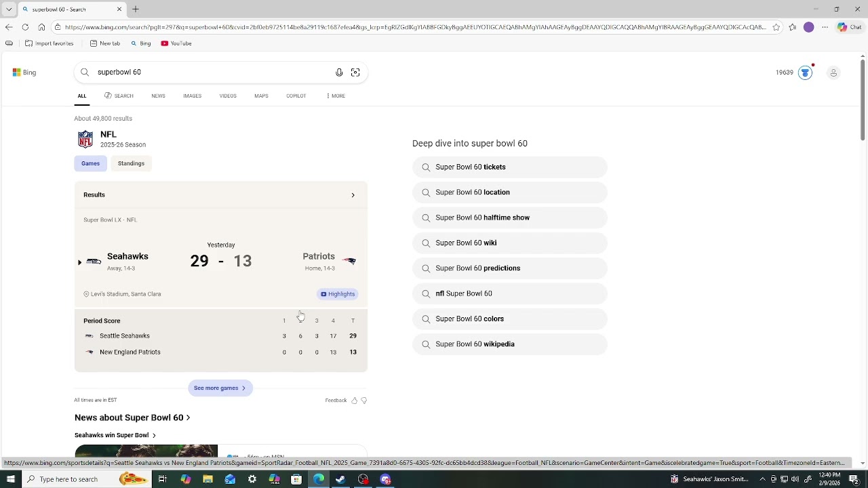Click the microphone voice search icon
This screenshot has height=488, width=868.
339,73
